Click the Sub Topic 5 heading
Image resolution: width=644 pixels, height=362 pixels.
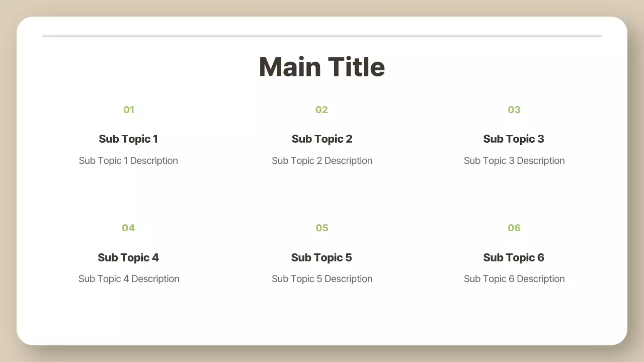tap(321, 258)
